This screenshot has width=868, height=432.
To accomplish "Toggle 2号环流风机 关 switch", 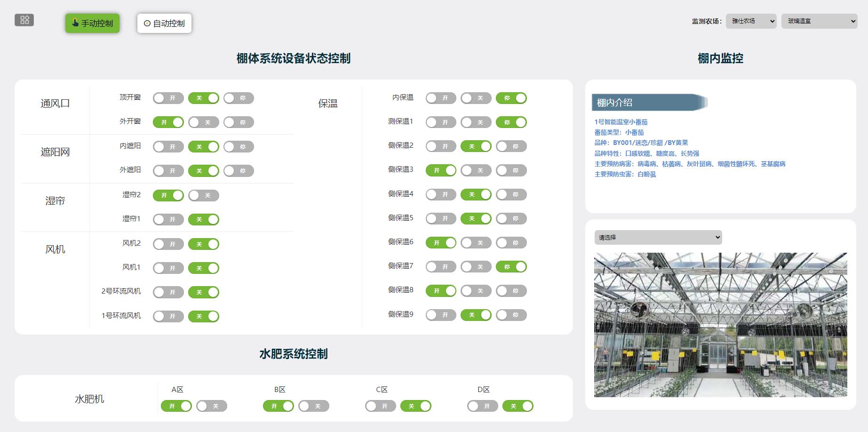I will [x=203, y=292].
